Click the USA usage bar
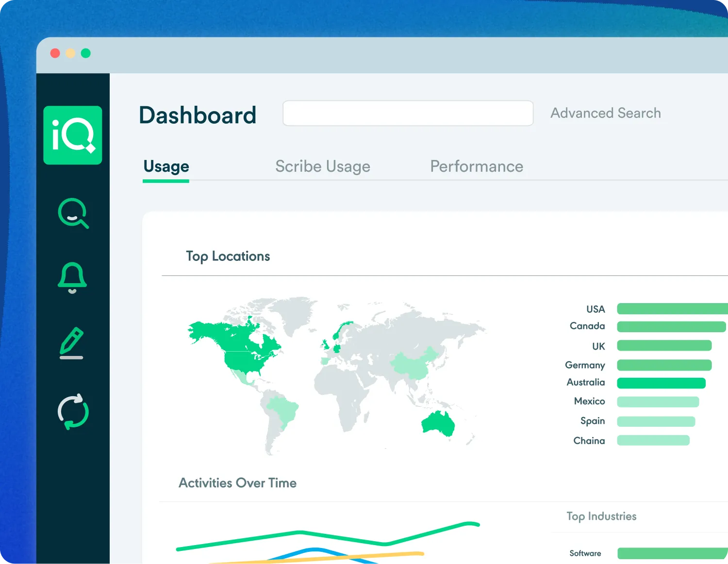The width and height of the screenshot is (728, 564). [x=672, y=309]
